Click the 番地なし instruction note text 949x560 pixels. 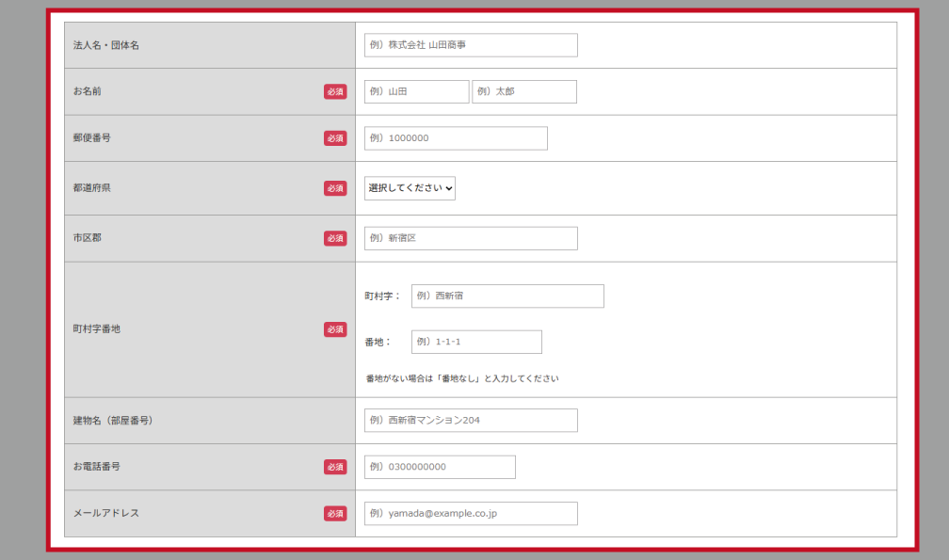click(x=462, y=379)
